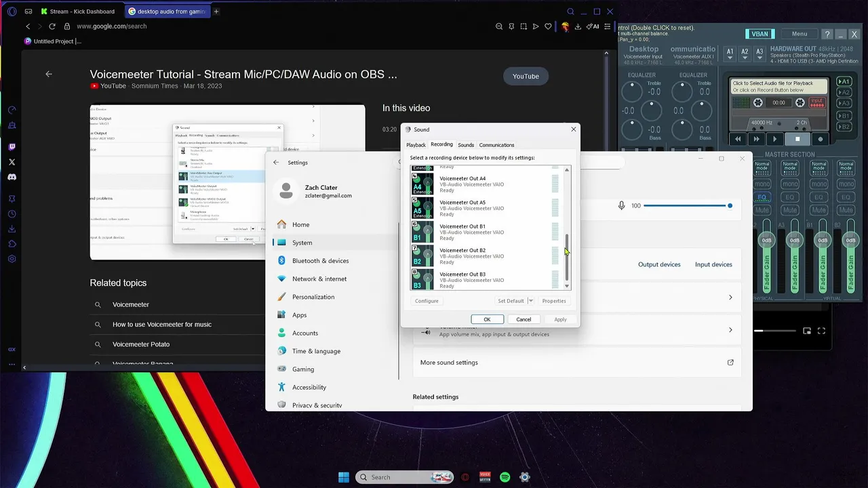Click the device list scroll-up arrow
Viewport: 868px width, 488px height.
point(567,169)
